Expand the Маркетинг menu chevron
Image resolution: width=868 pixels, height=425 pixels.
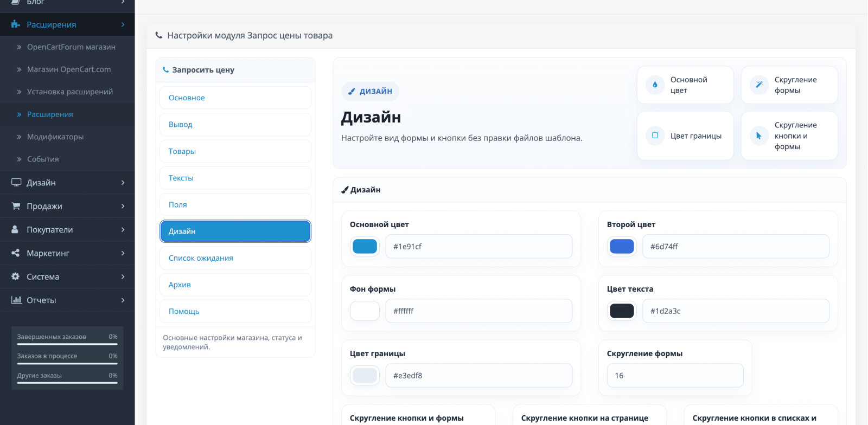123,253
